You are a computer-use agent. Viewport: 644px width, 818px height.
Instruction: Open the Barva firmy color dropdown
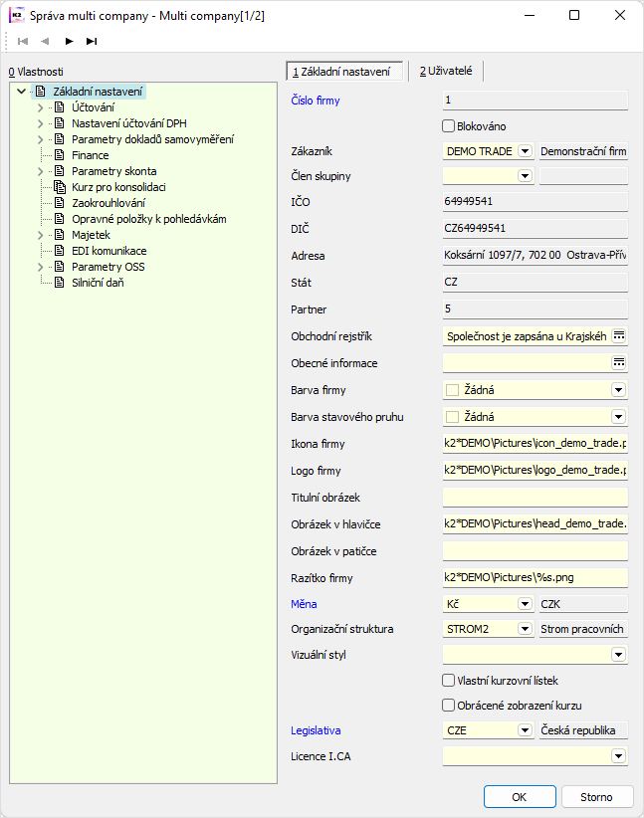(x=619, y=390)
